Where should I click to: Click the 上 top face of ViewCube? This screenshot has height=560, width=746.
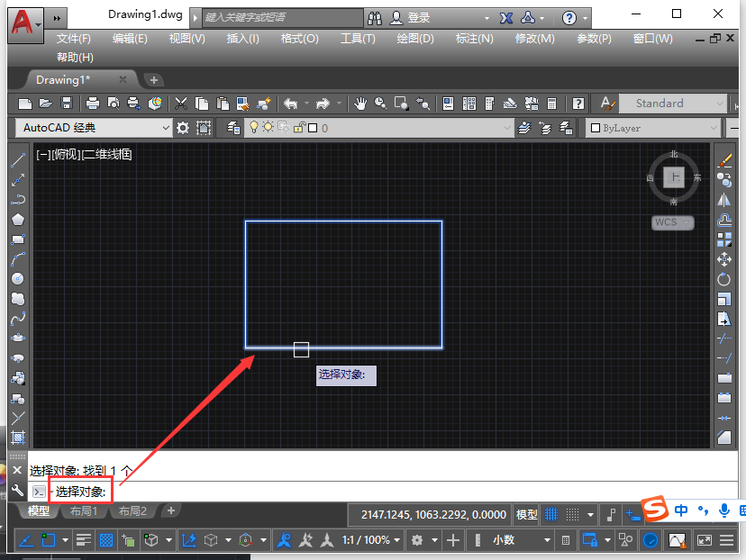click(674, 177)
